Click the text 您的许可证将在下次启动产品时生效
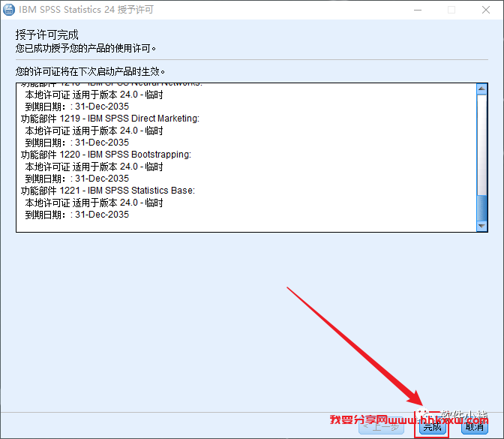The image size is (504, 439). [x=90, y=71]
